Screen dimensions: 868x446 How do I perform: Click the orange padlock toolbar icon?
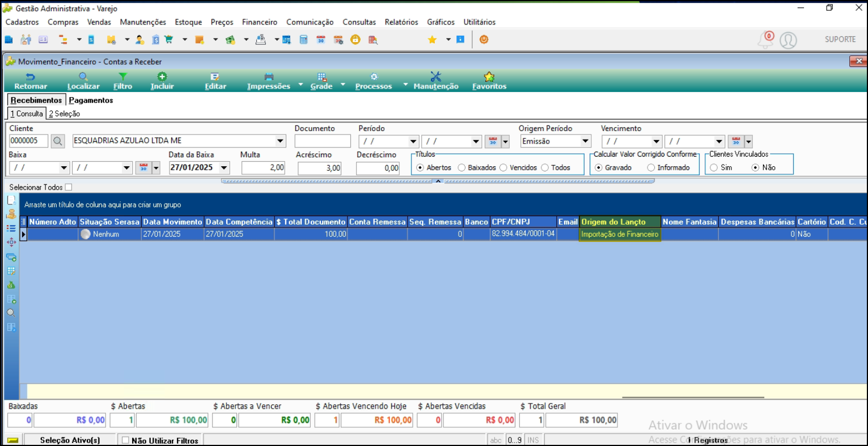pos(355,40)
